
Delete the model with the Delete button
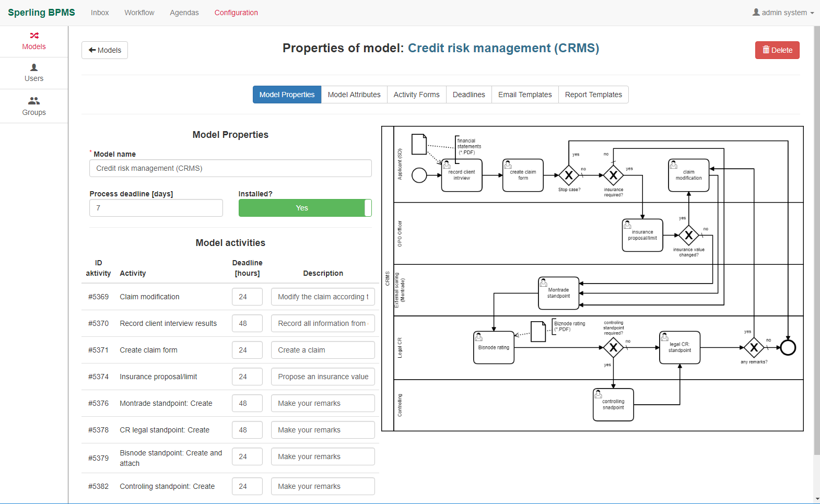[x=777, y=50]
